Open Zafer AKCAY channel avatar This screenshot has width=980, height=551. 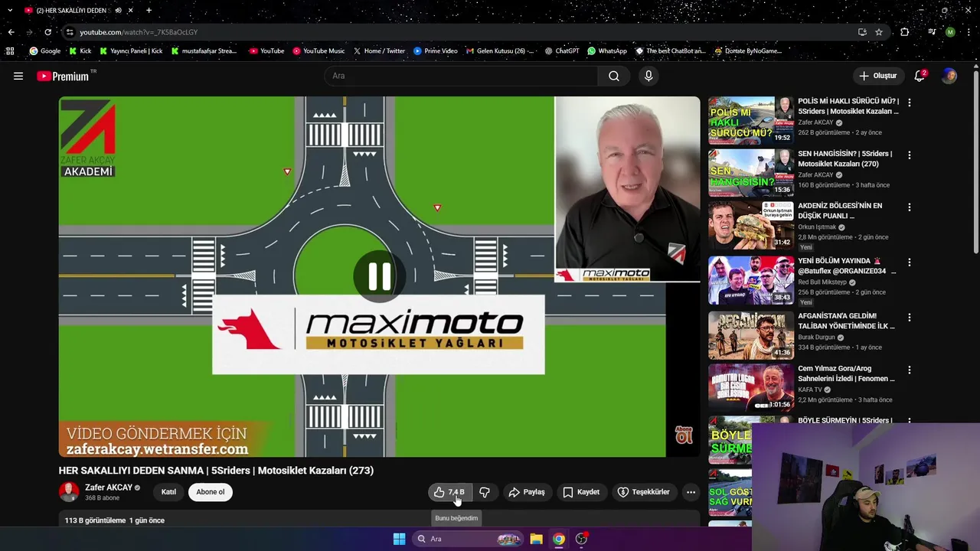tap(69, 491)
